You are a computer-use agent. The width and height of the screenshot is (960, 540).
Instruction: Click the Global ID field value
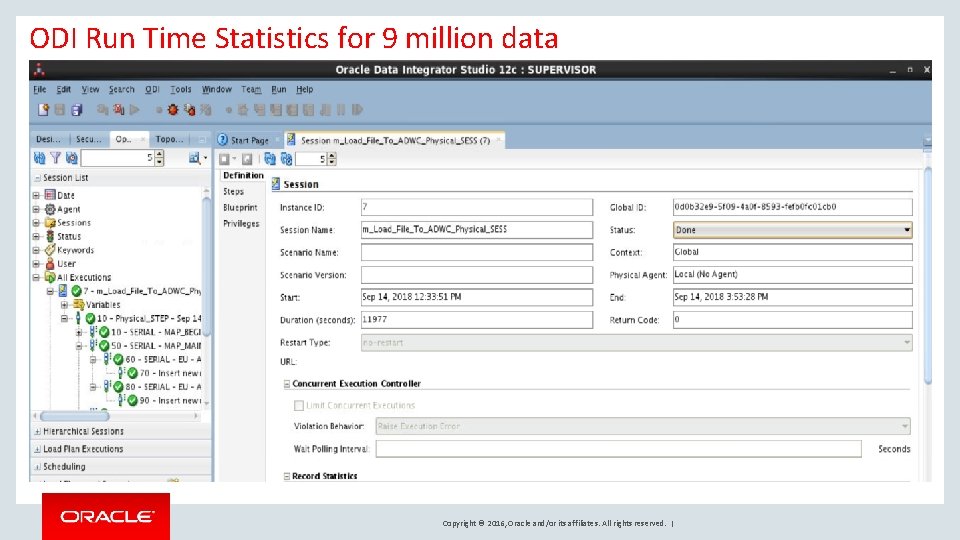coord(793,207)
